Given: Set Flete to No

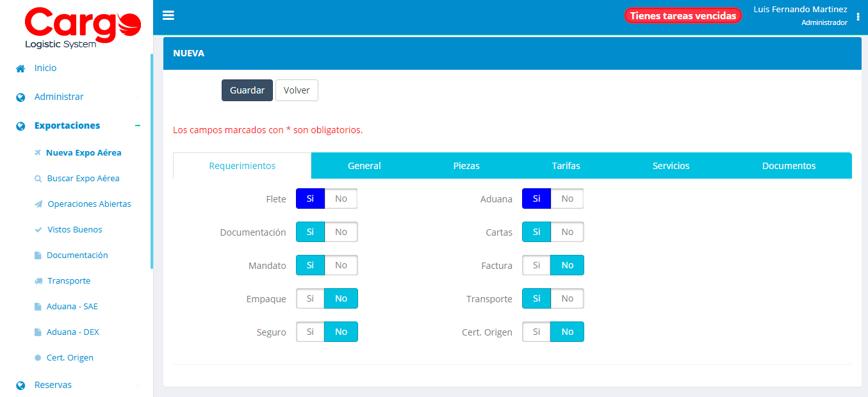Looking at the screenshot, I should point(341,199).
